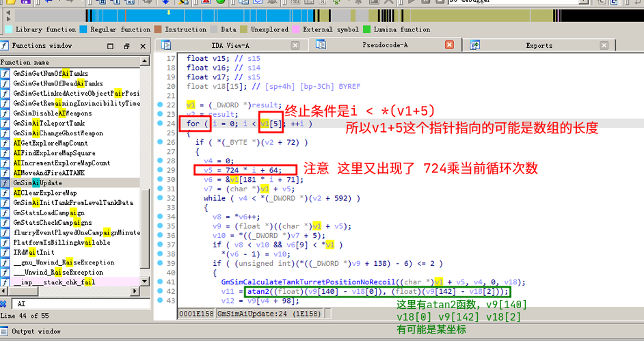
Task: Switch to the Pseudocode-A tab
Action: click(385, 45)
